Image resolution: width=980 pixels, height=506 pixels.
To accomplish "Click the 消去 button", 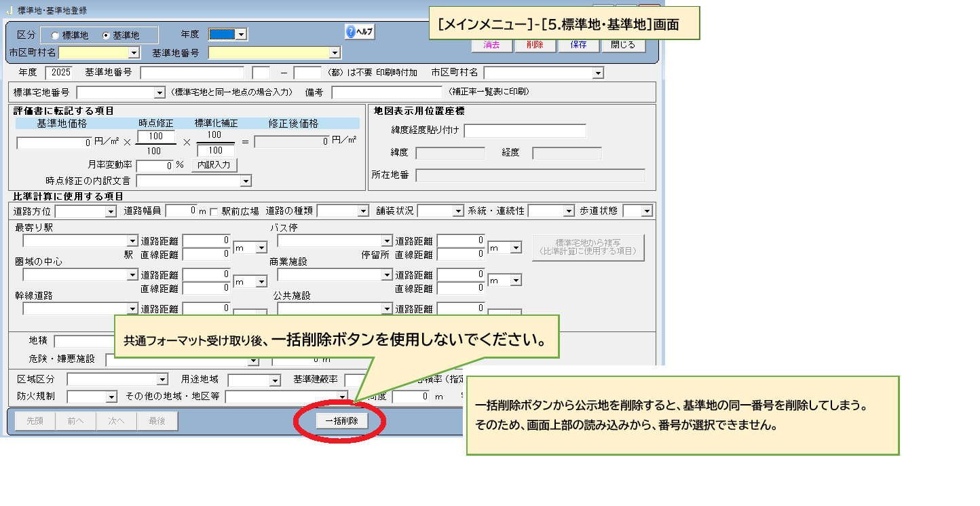I will point(491,46).
